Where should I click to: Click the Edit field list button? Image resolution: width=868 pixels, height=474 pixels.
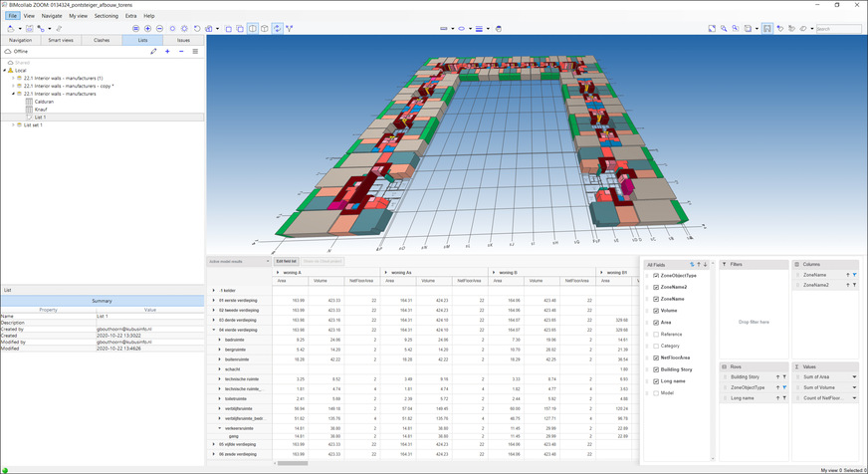coord(287,261)
